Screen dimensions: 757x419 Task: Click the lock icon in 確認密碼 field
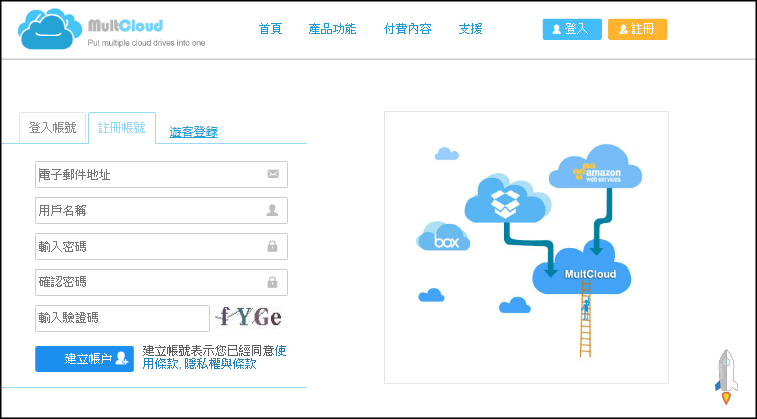coord(272,282)
